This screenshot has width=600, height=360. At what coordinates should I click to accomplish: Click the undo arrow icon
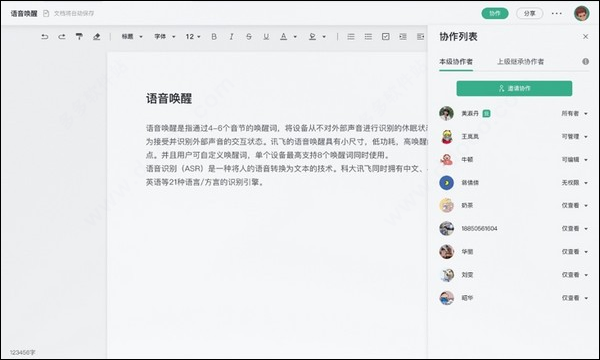pyautogui.click(x=45, y=37)
